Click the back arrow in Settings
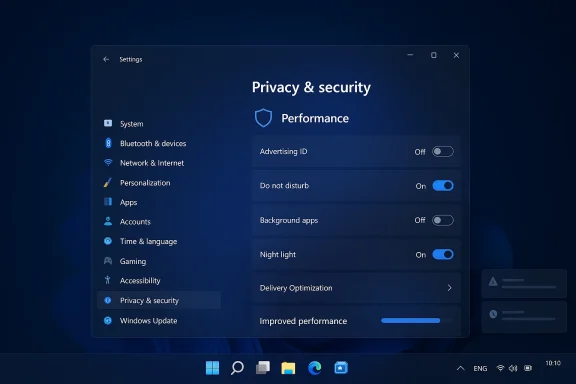The width and height of the screenshot is (576, 384). click(x=106, y=59)
